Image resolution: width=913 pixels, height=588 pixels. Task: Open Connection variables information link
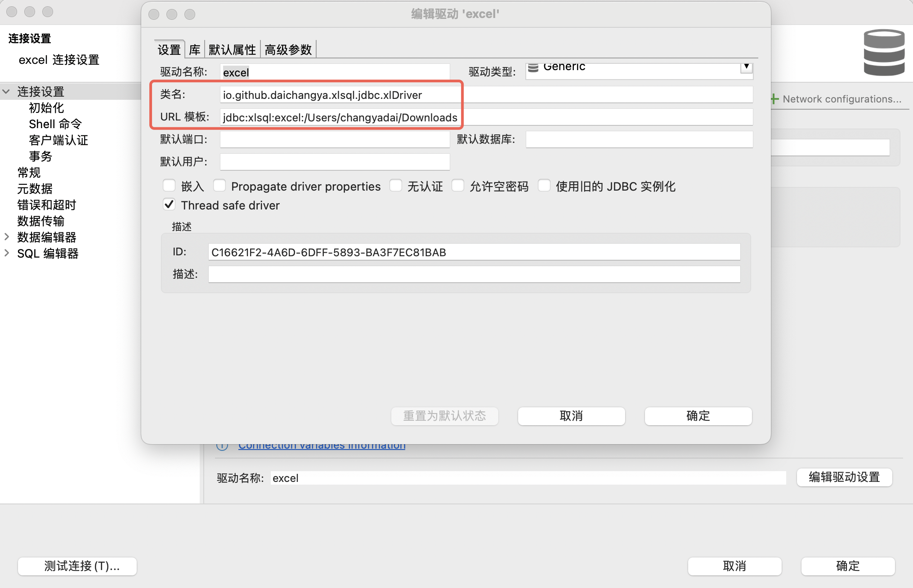pyautogui.click(x=322, y=446)
